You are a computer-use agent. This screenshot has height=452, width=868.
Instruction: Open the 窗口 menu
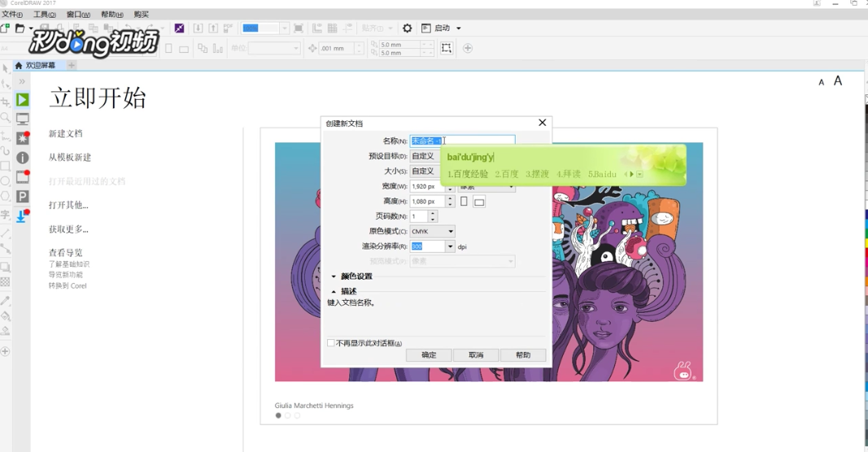78,15
